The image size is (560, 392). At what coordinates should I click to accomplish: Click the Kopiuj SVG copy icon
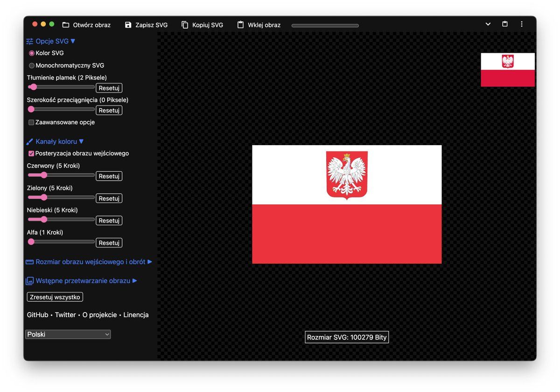(x=185, y=25)
